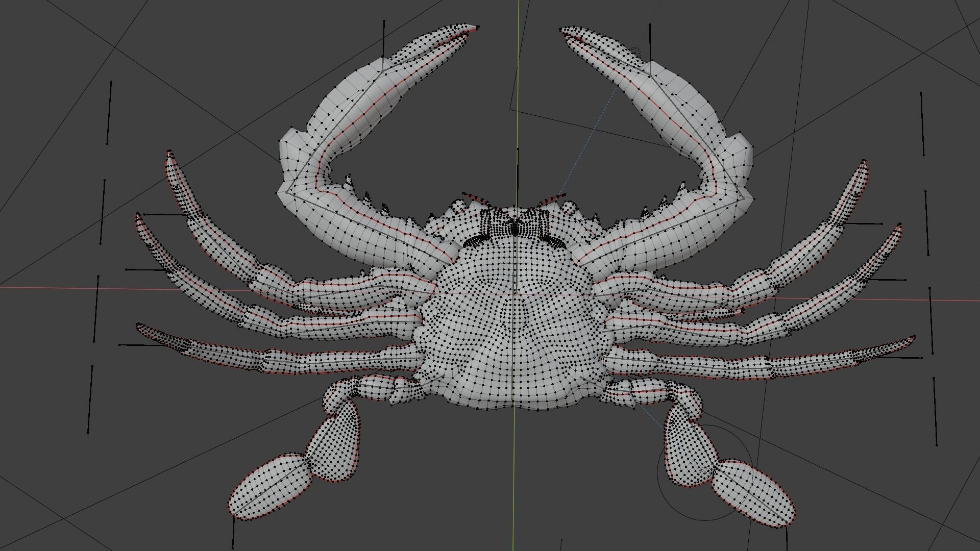Select the tip of the crab's left claw pincer
980x551 pixels.
point(471,27)
